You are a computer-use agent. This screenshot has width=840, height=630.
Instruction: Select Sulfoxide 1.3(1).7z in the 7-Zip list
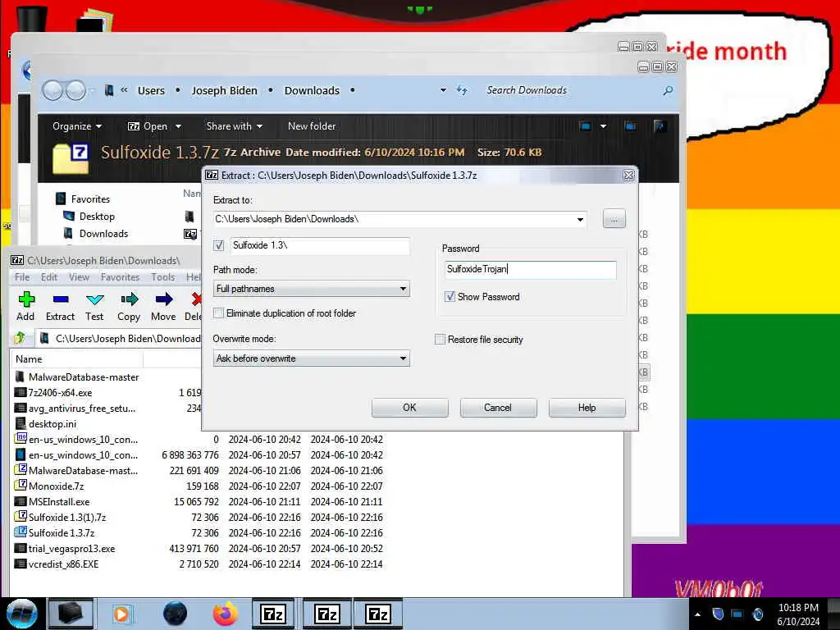(67, 517)
